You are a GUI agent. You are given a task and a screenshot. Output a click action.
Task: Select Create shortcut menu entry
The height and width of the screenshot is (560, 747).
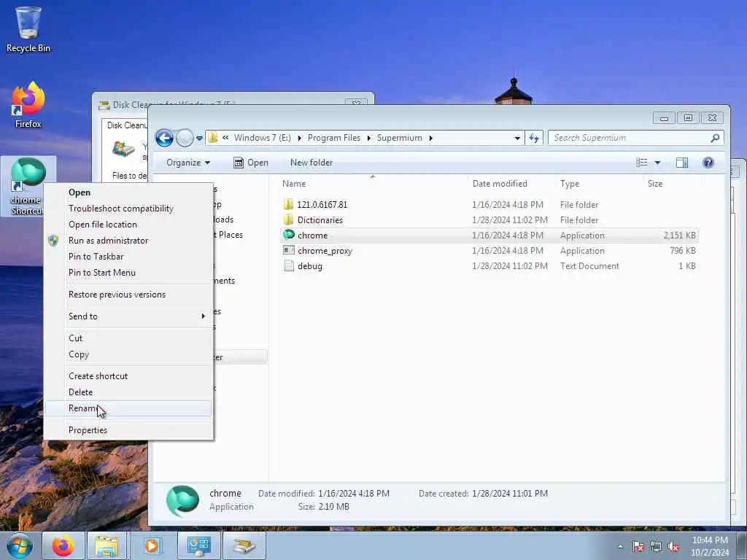coord(128,376)
